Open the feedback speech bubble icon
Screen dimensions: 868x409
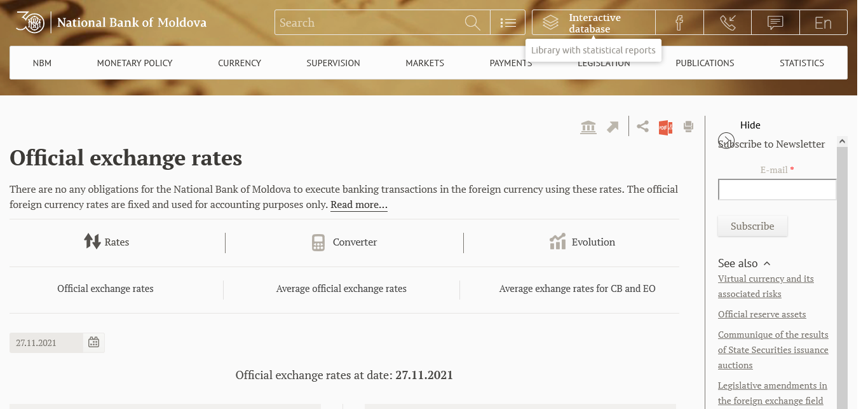tap(775, 23)
